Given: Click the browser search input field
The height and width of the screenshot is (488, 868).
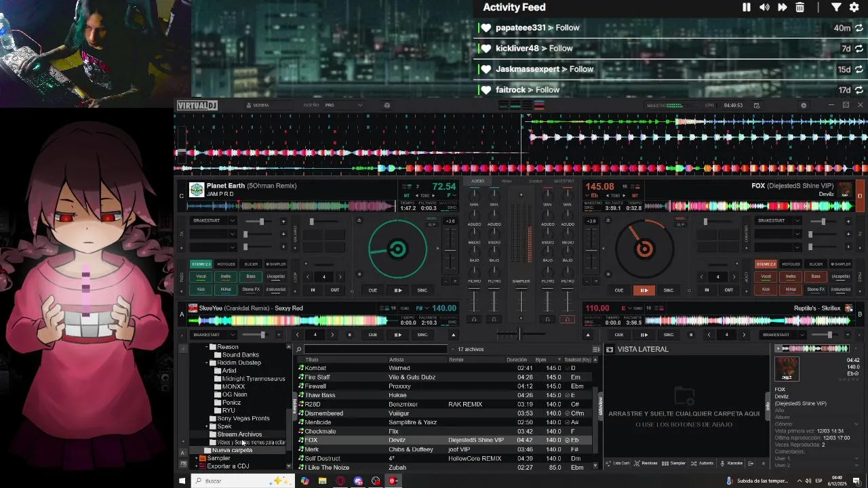Looking at the screenshot, I should (x=376, y=350).
